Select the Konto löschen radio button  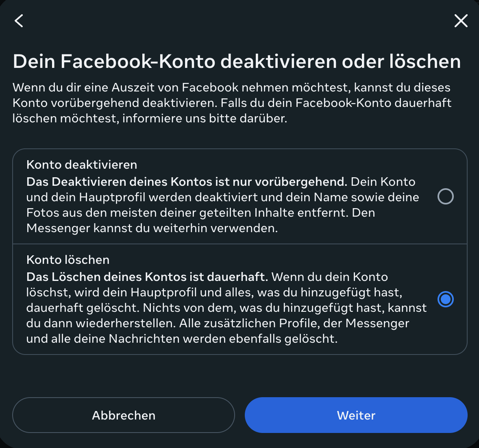tap(445, 299)
